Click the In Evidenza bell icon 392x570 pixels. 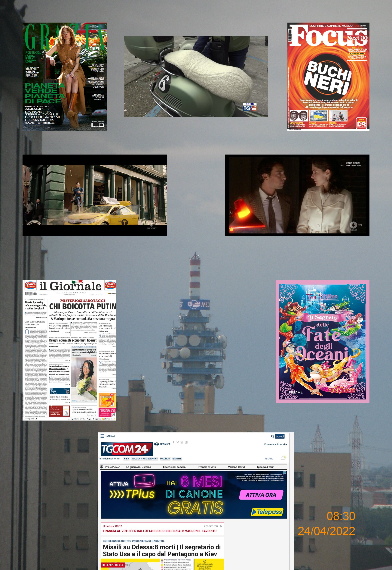(102, 467)
